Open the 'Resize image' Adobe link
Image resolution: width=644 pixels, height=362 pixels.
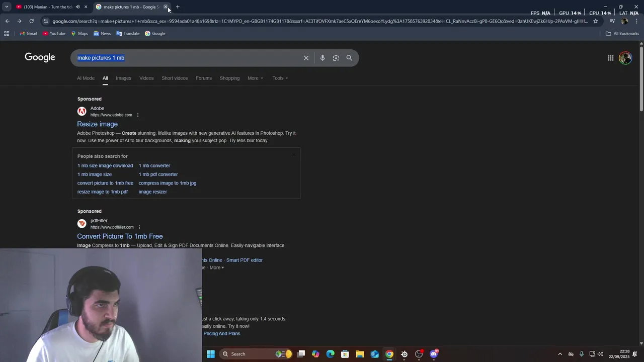click(x=97, y=124)
